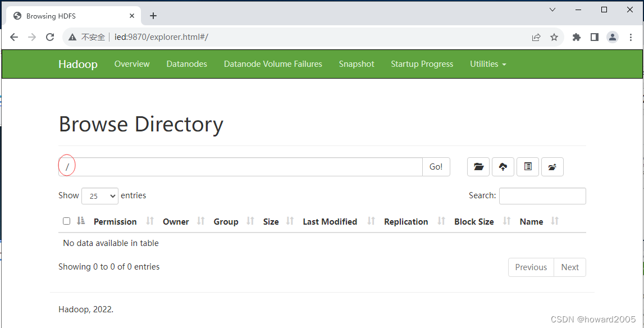Click the upload files cloud icon
The image size is (644, 328).
click(x=503, y=166)
